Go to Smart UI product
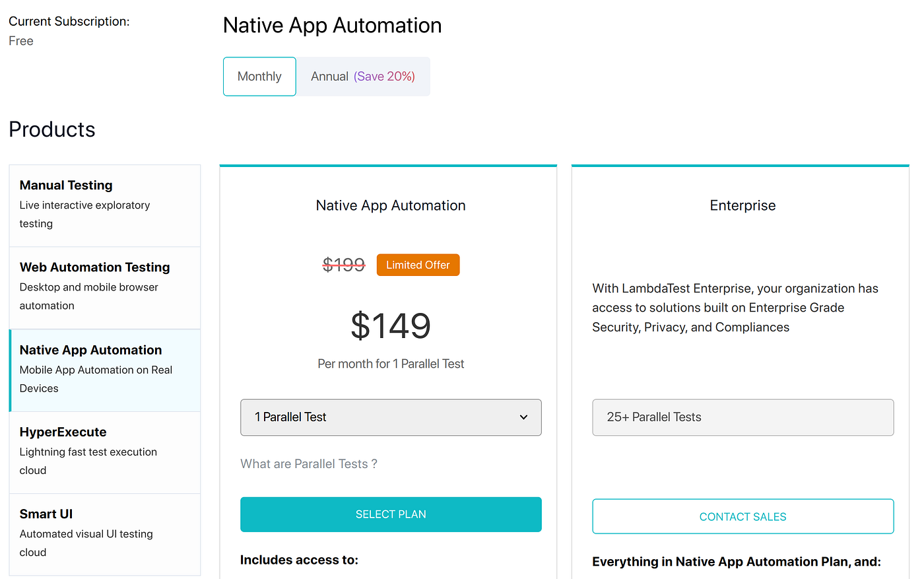924x579 pixels. pyautogui.click(x=105, y=533)
